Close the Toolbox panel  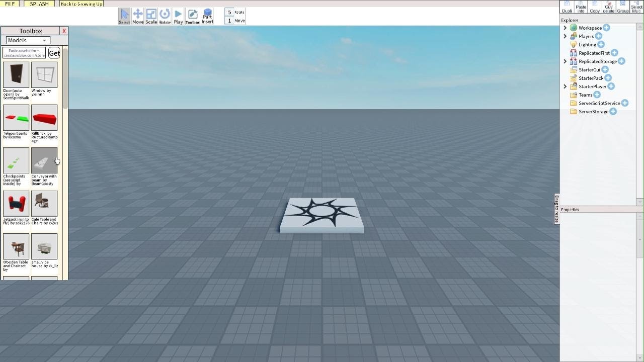tap(64, 31)
